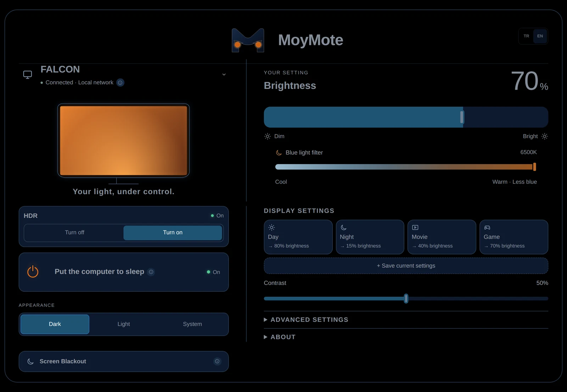Image resolution: width=567 pixels, height=392 pixels.
Task: Click the orange monitor preview thumbnail
Action: 123,140
